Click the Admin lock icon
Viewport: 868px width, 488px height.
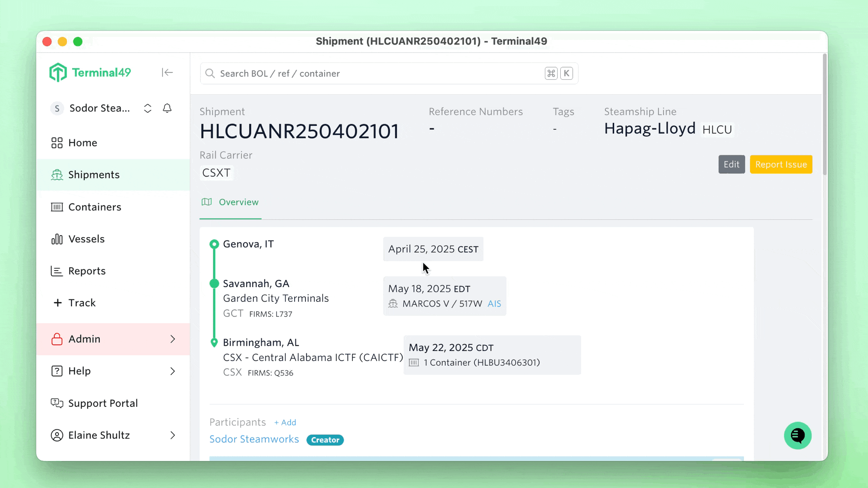pyautogui.click(x=57, y=339)
